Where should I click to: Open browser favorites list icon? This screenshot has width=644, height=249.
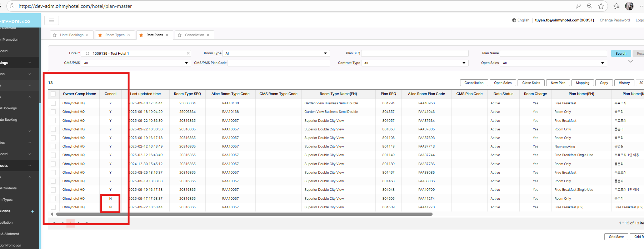(x=616, y=6)
